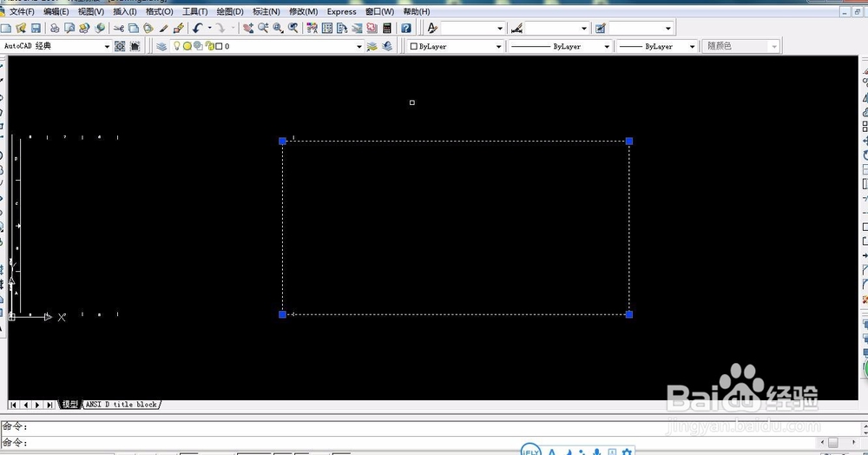This screenshot has width=868, height=455.
Task: Expand the text style dropdown box
Action: pyautogui.click(x=500, y=28)
